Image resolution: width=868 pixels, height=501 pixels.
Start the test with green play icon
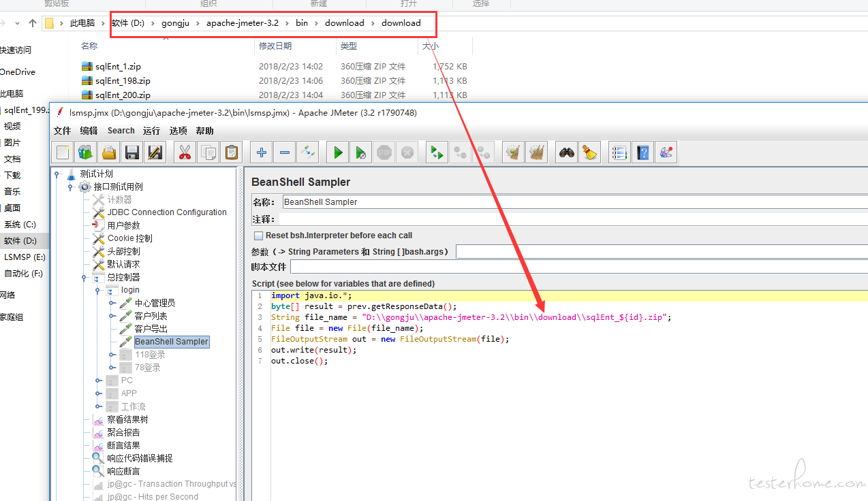337,152
